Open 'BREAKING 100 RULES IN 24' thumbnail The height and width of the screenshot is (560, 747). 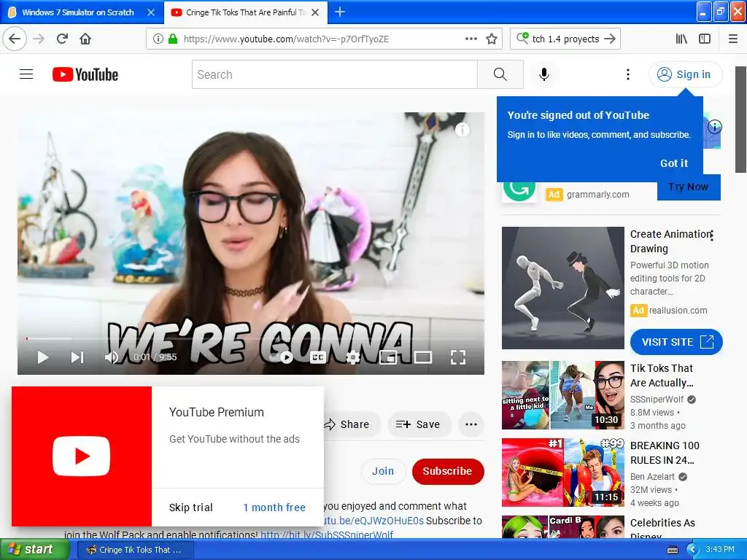pos(562,472)
